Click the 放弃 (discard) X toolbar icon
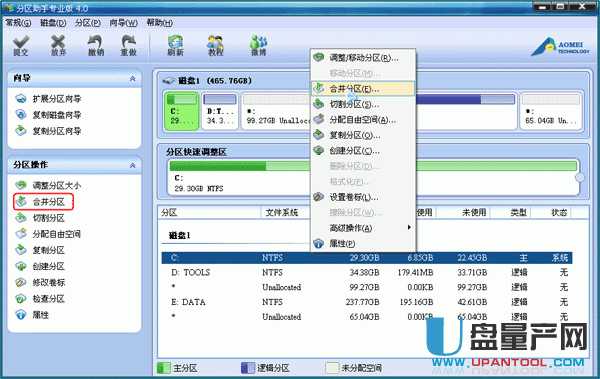Image resolution: width=600 pixels, height=379 pixels. (x=58, y=46)
